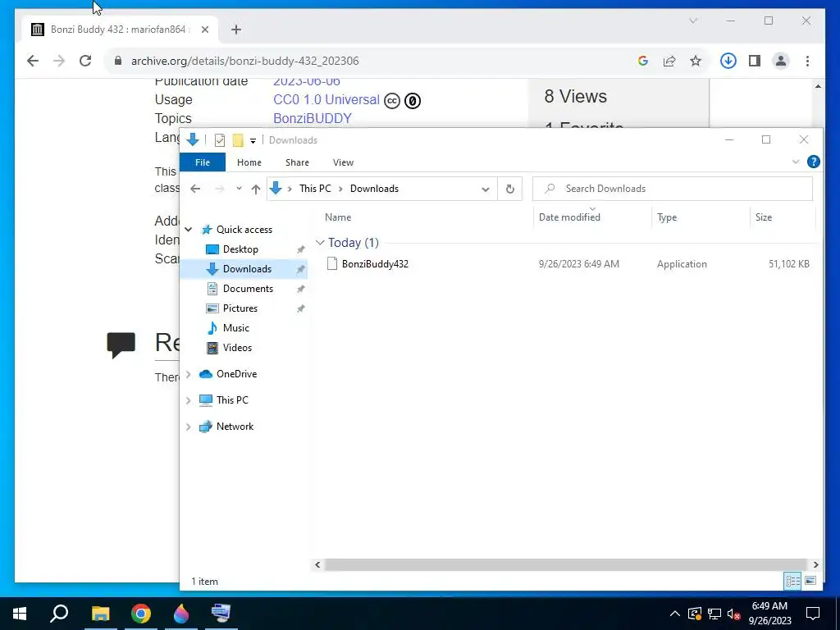
Task: Open CC0 1.0 Universal license link
Action: [x=326, y=99]
